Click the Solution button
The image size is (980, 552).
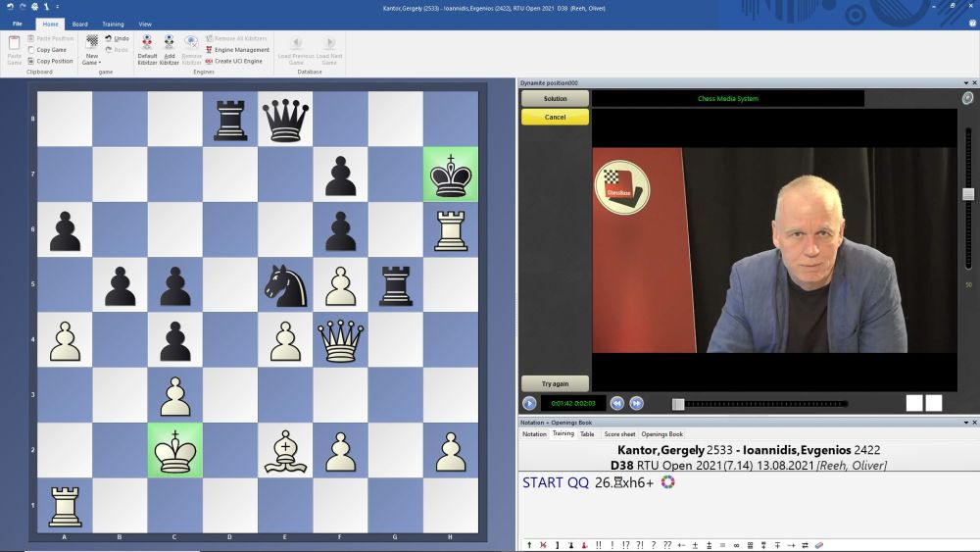pyautogui.click(x=555, y=99)
